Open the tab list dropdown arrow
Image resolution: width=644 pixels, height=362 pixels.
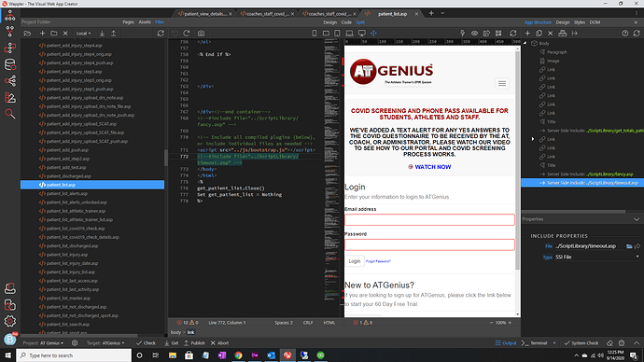coord(442,13)
